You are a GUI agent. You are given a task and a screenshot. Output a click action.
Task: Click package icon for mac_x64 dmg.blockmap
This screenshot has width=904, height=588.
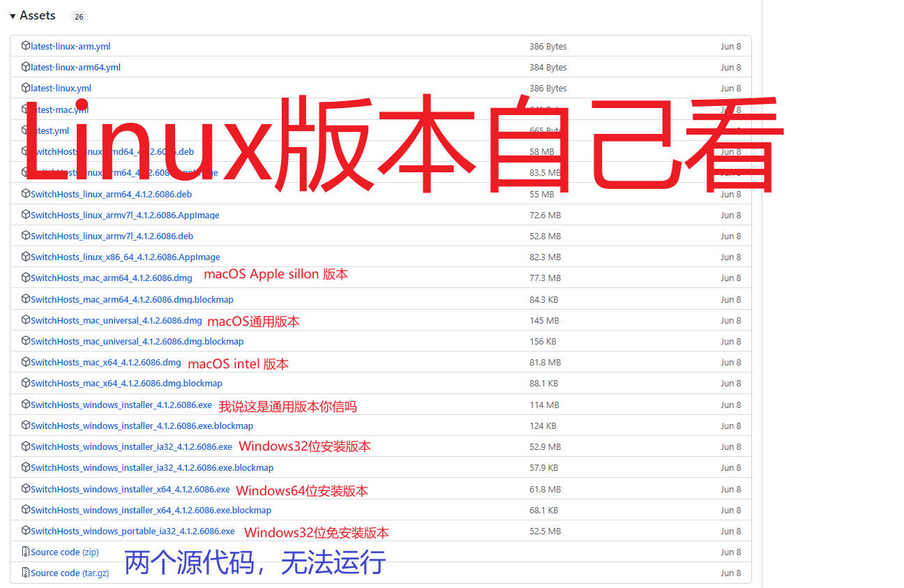(26, 384)
